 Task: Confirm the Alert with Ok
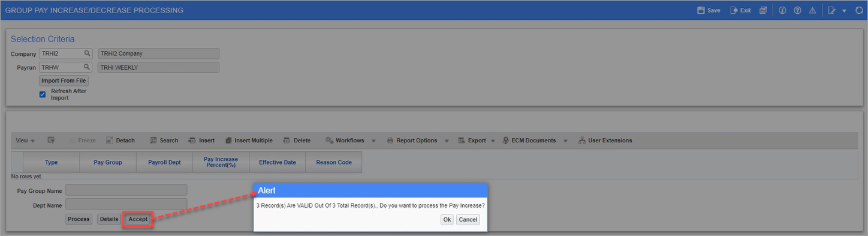(x=447, y=220)
